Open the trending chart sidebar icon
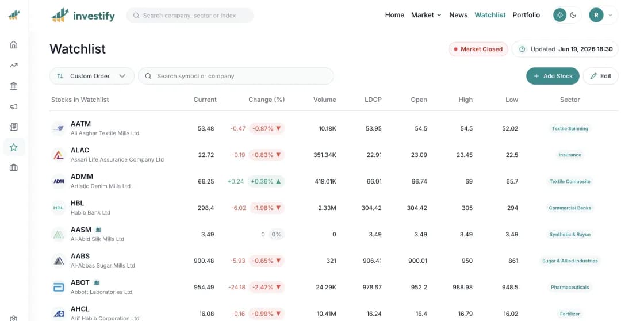 tap(14, 65)
